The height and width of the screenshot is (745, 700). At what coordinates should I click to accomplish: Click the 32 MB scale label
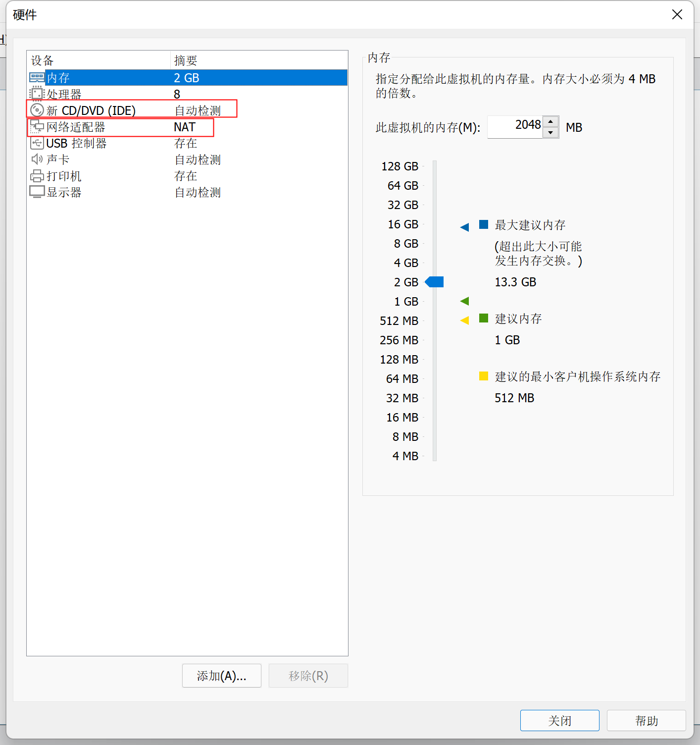[x=402, y=398]
